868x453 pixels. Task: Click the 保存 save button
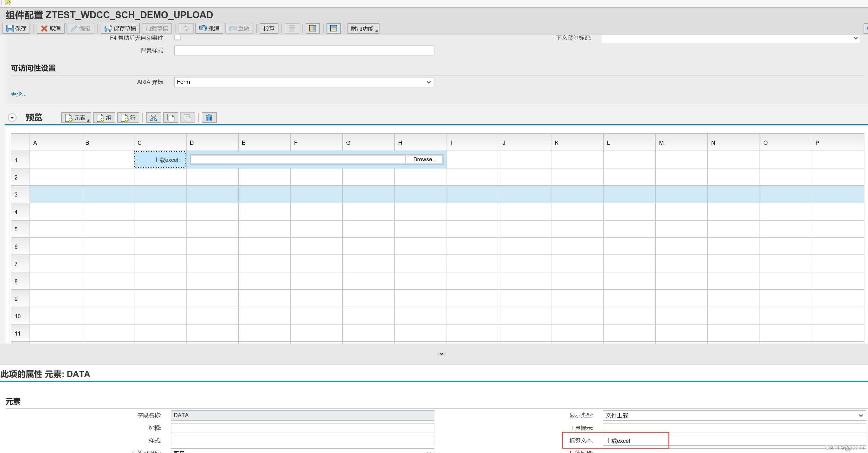point(17,28)
